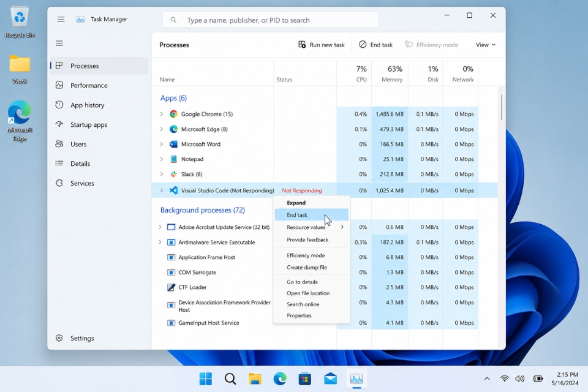588x392 pixels.
Task: Expand Antimalware Service Executable row
Action: pos(160,243)
